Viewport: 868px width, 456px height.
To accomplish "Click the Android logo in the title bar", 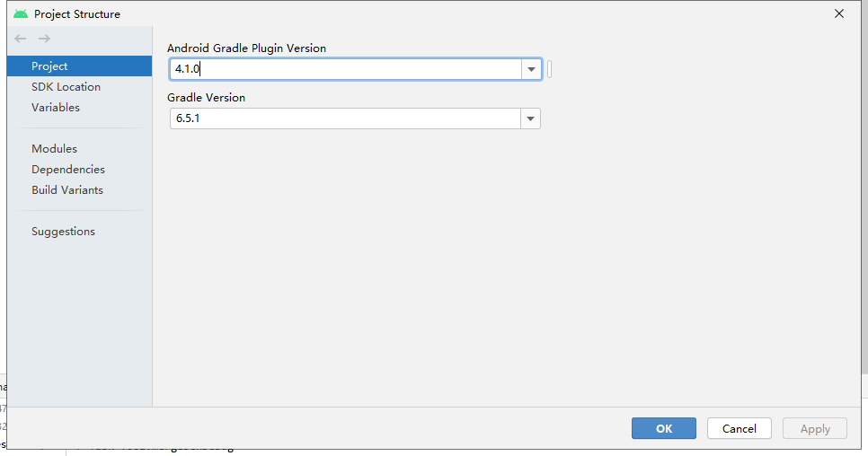I will (21, 13).
